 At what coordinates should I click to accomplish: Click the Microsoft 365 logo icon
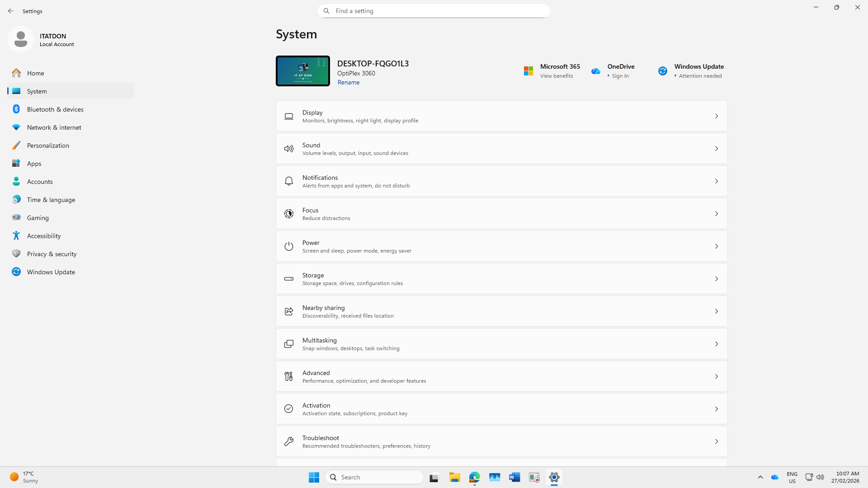pyautogui.click(x=528, y=71)
